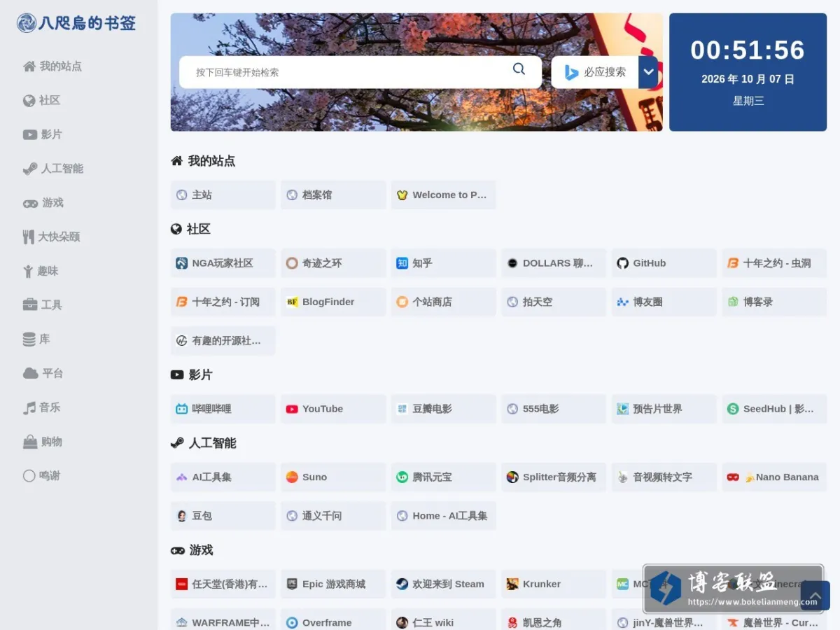
Task: Click the 人工智能 section heading
Action: (x=204, y=443)
